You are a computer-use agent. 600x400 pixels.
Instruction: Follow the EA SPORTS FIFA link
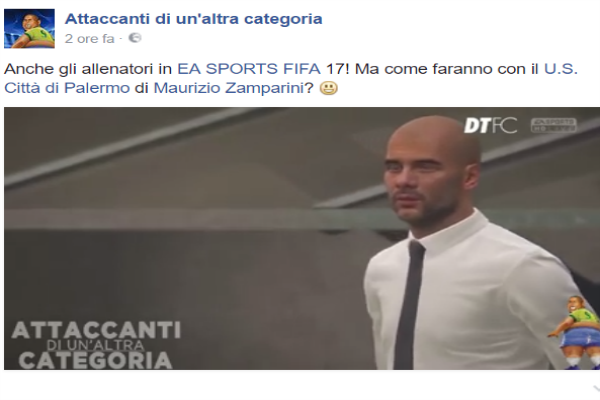[x=249, y=69]
